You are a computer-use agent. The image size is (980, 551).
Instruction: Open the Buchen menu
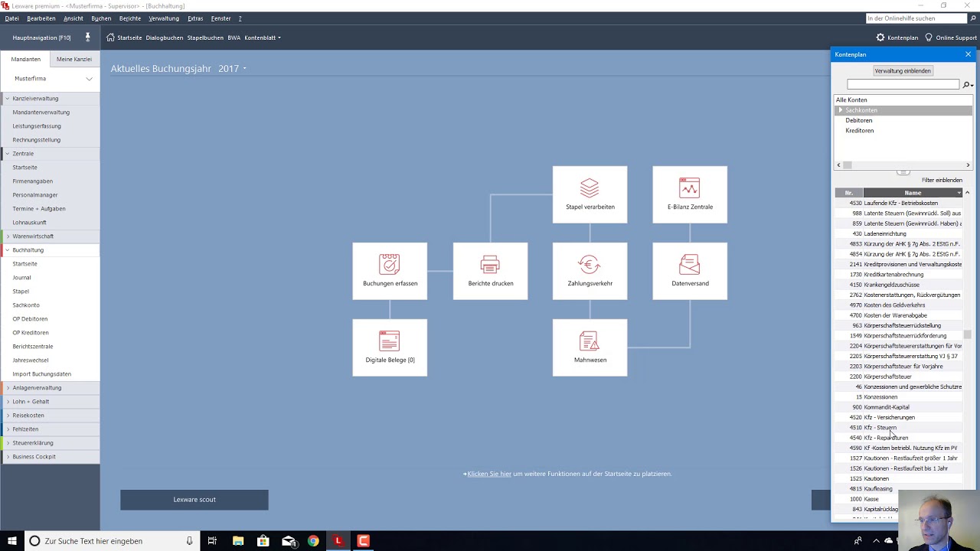coord(101,18)
